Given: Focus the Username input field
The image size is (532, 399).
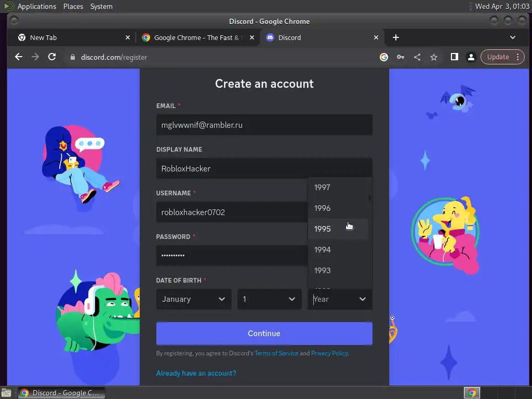Looking at the screenshot, I should coord(232,212).
